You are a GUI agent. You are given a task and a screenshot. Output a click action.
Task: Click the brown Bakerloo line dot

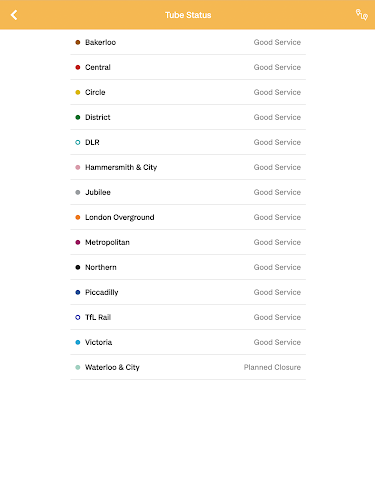point(78,42)
